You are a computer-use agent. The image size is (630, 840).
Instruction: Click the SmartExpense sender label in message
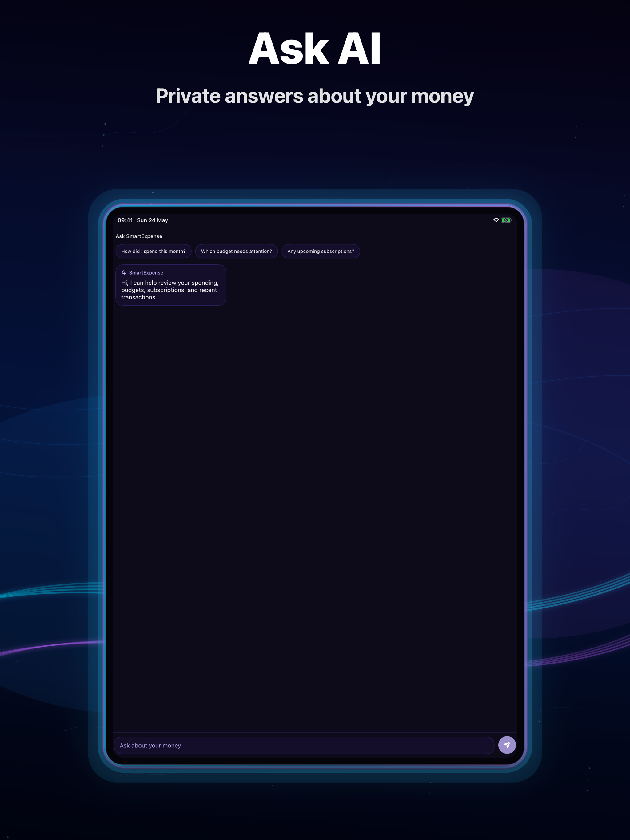pos(146,273)
